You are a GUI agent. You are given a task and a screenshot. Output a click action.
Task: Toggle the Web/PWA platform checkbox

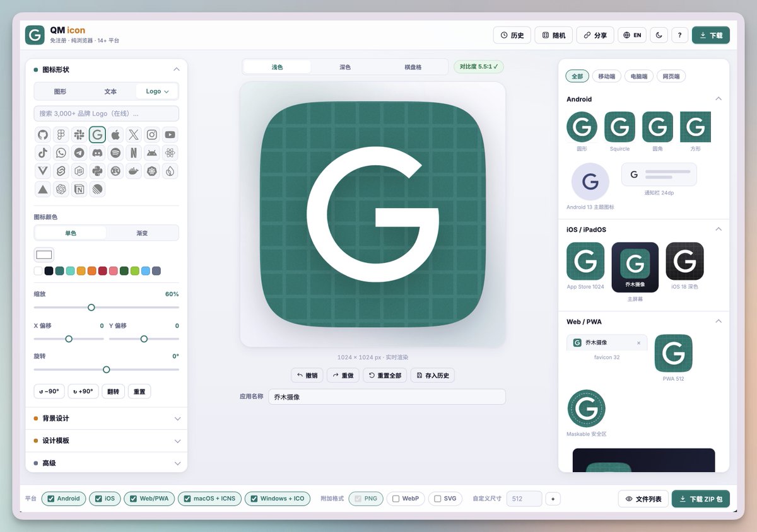[x=133, y=499]
